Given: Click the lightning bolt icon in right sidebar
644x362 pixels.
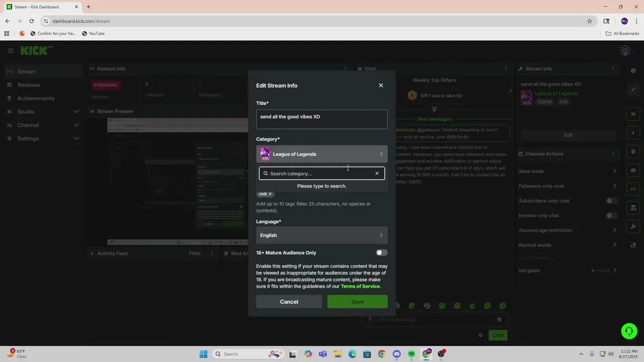Looking at the screenshot, I should (633, 133).
